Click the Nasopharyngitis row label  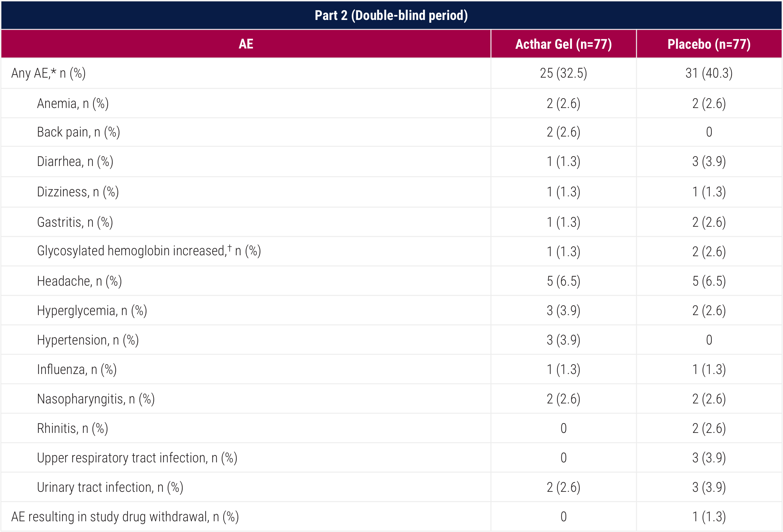point(96,399)
